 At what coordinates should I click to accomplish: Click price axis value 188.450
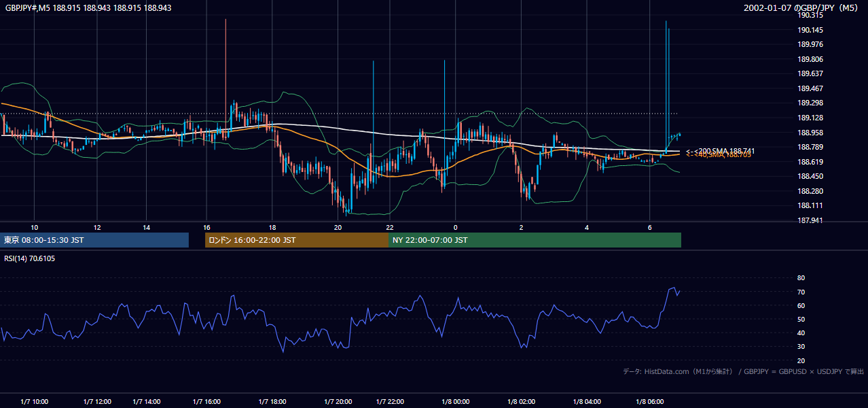[810, 176]
